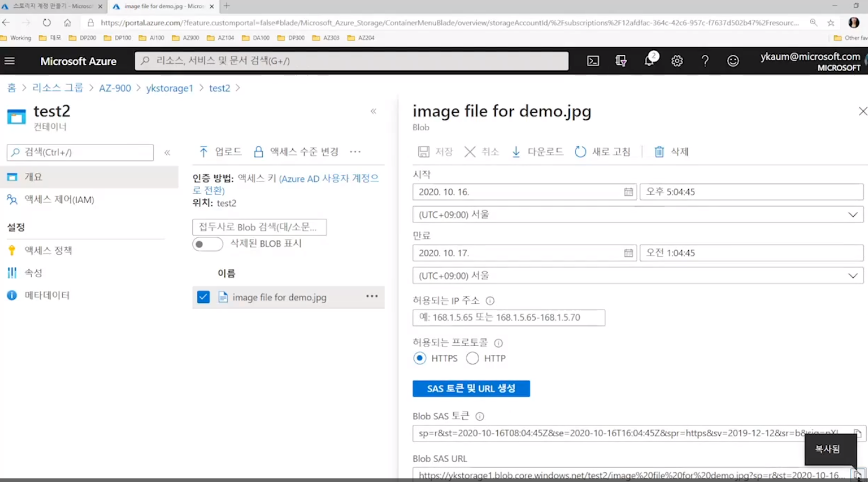Open AZ-900 breadcrumb link
The image size is (868, 482).
pos(115,88)
